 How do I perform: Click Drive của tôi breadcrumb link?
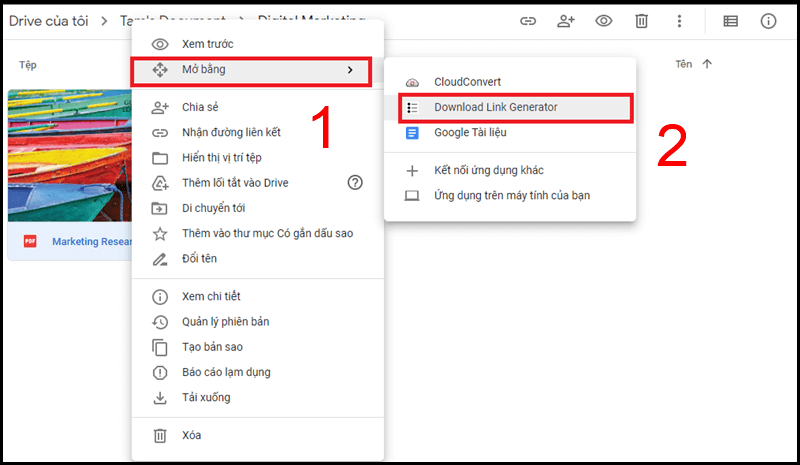click(48, 21)
